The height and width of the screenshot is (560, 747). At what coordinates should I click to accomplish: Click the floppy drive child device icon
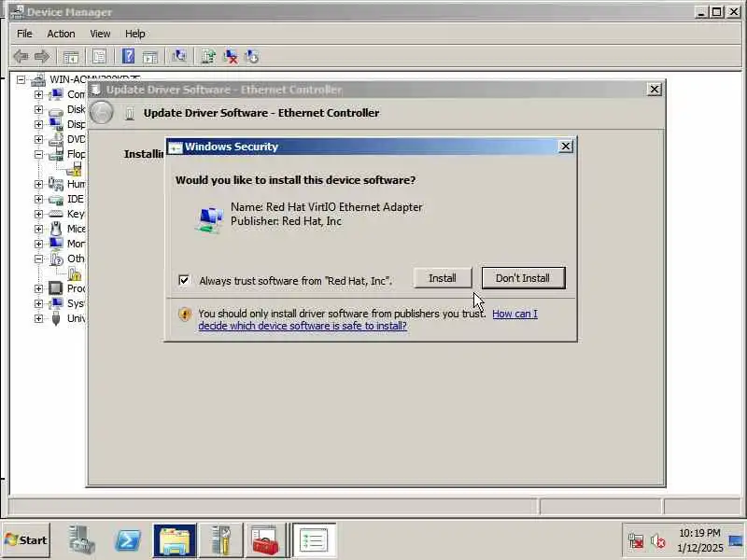coord(74,169)
